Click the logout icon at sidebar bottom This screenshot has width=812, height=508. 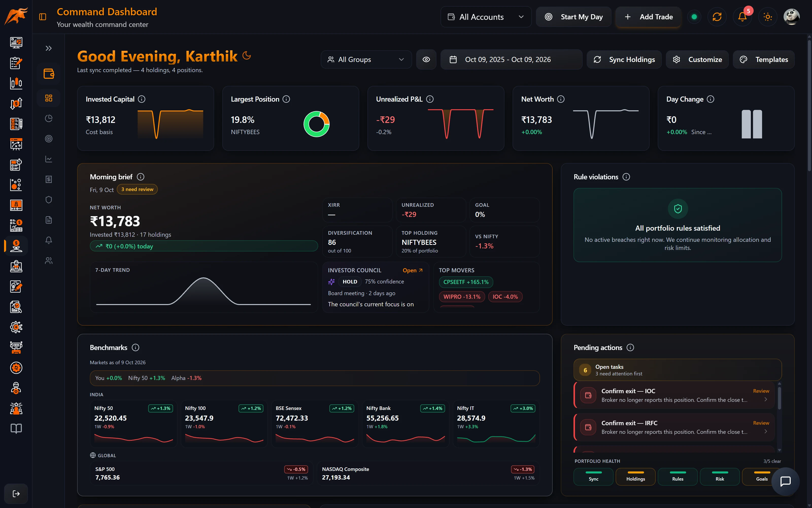point(16,494)
